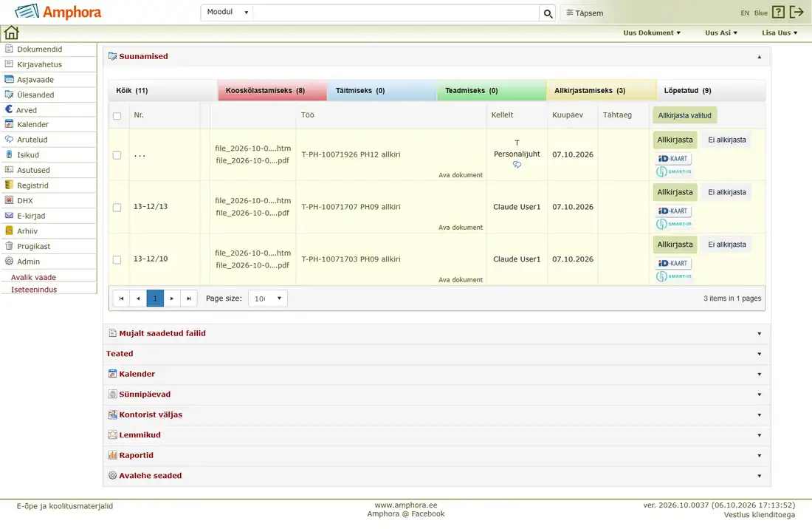
Task: Open the Uus Asi dropdown menu
Action: coord(721,33)
